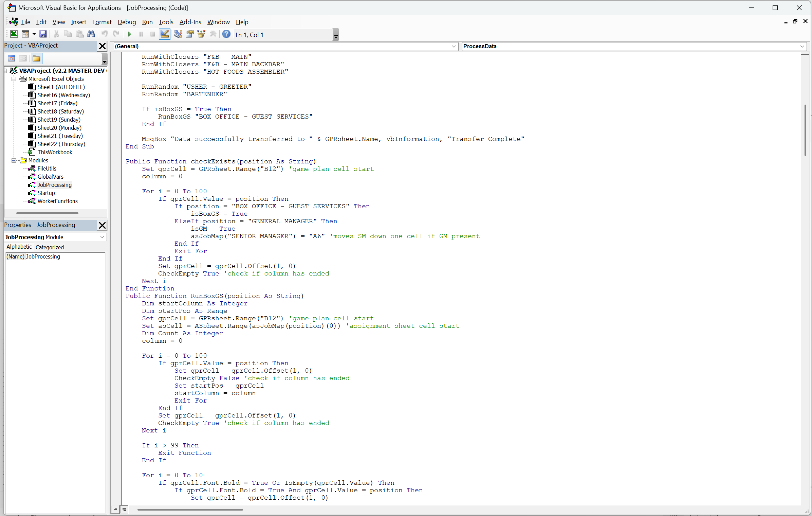Screen dimensions: 812x516
Task: Click the Cut scissors icon
Action: coord(56,34)
